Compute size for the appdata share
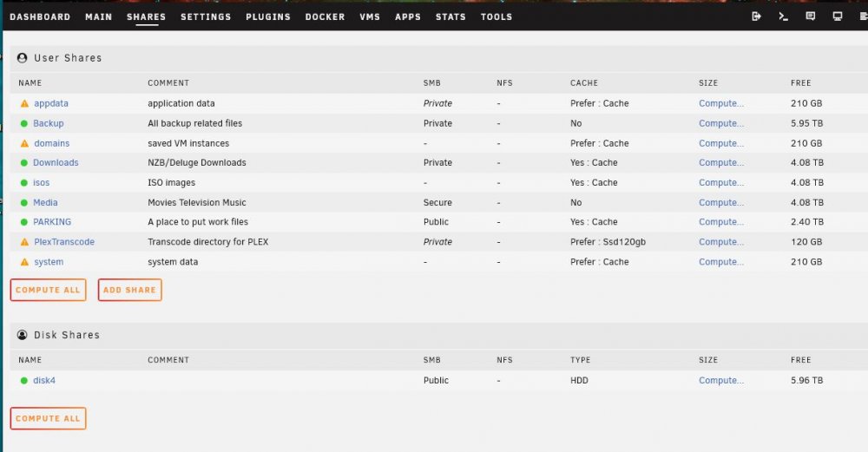This screenshot has height=452, width=868. [721, 103]
